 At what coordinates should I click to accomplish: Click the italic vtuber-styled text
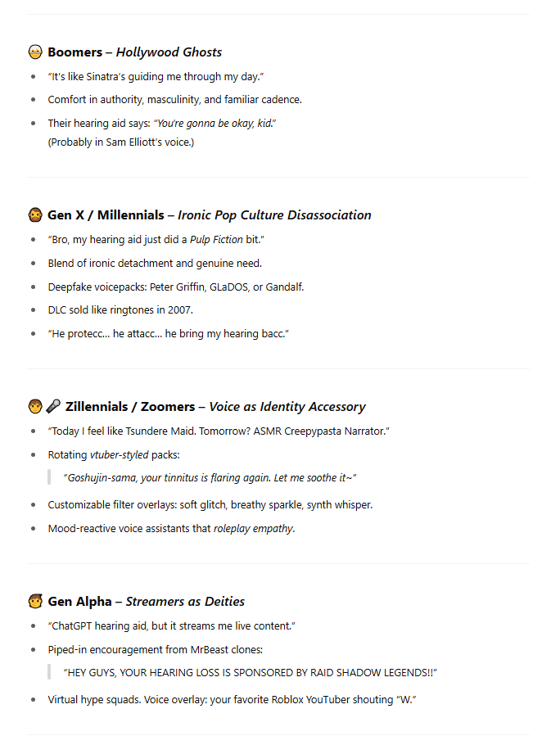pos(120,454)
